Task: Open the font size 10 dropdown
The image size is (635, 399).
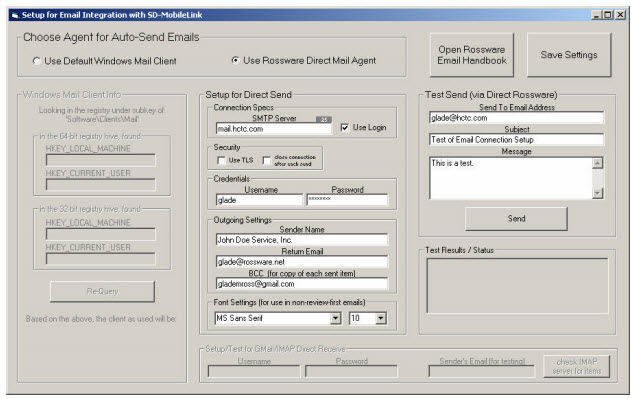Action: [x=380, y=318]
